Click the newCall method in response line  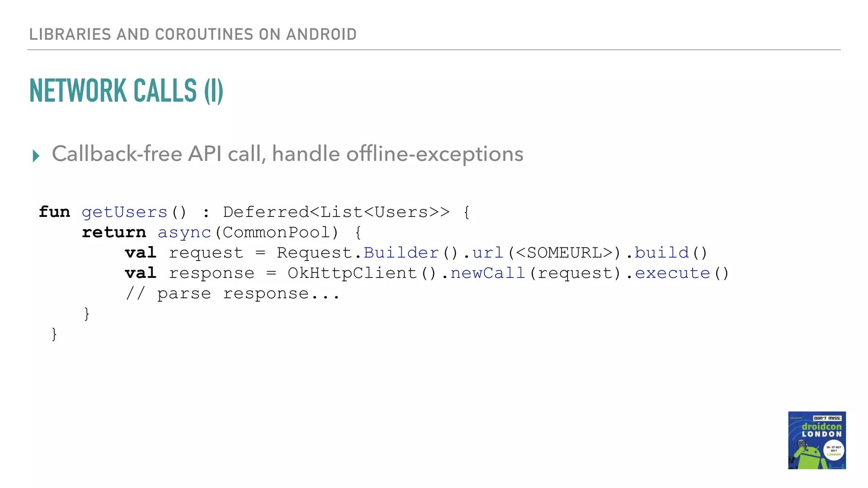(488, 273)
